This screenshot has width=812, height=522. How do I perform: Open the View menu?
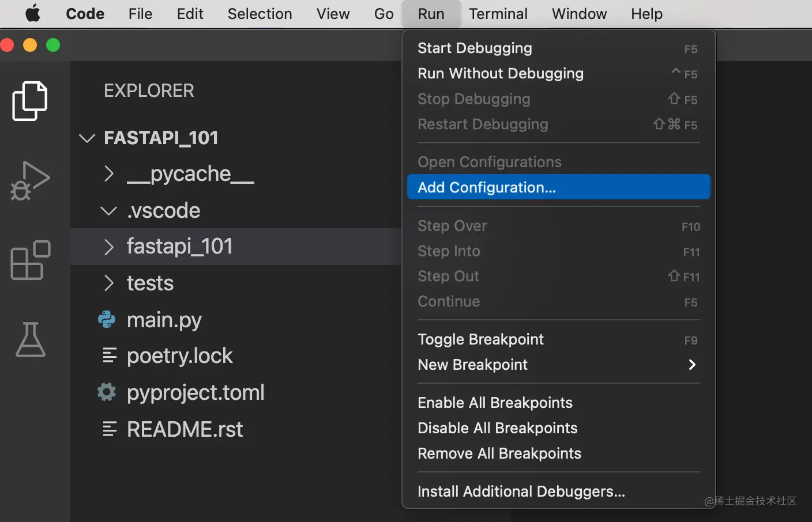point(333,14)
